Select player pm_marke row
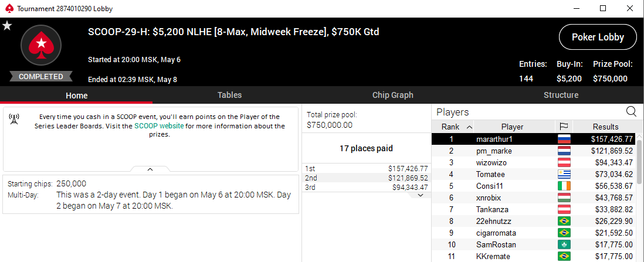 click(x=493, y=151)
